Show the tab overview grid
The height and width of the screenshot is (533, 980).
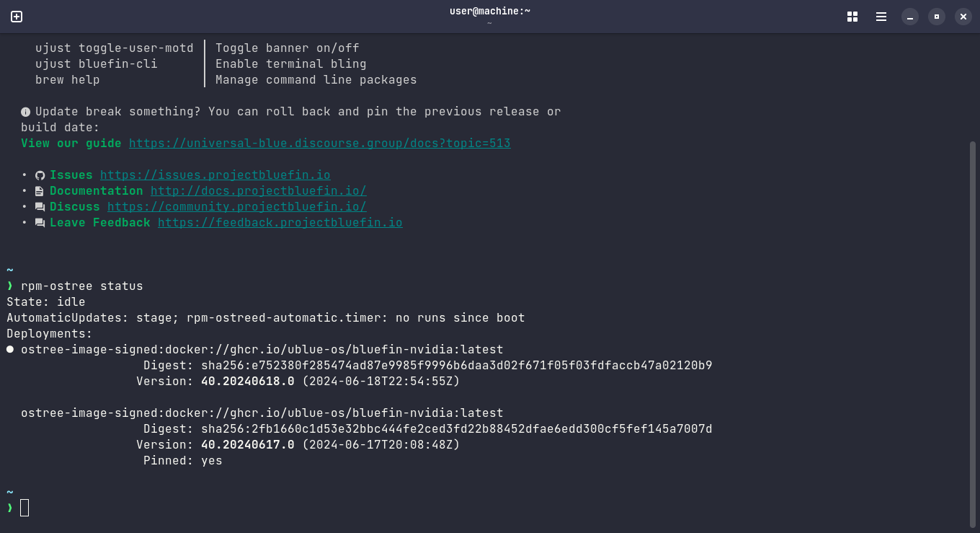(852, 16)
